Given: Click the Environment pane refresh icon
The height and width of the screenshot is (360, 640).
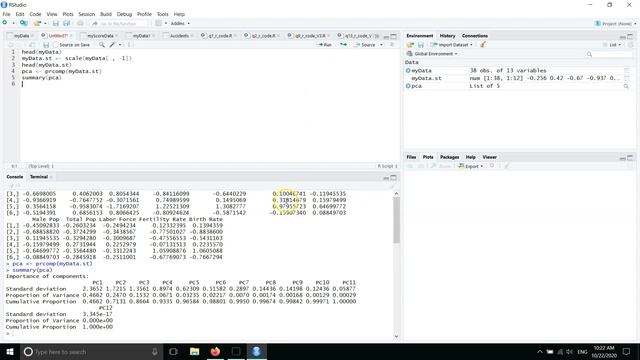Looking at the screenshot, I should point(631,45).
